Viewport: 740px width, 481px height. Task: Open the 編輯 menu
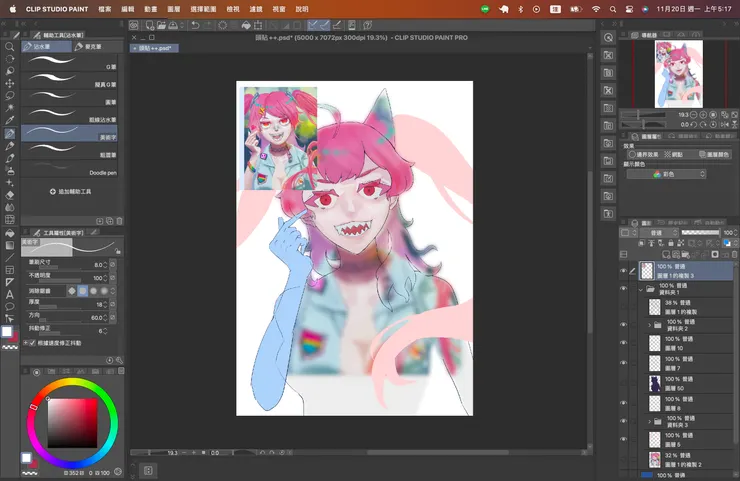(x=128, y=9)
